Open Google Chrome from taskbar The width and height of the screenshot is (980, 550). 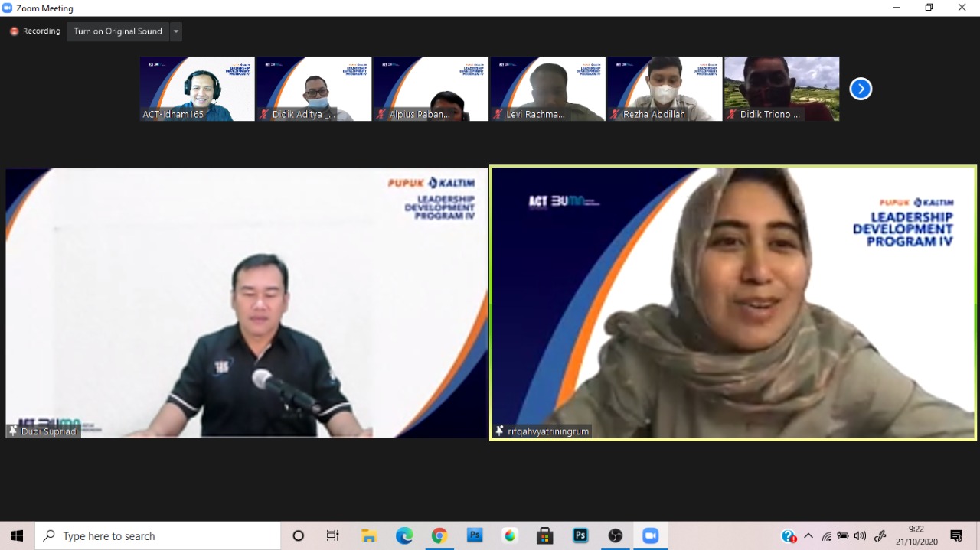pos(439,536)
